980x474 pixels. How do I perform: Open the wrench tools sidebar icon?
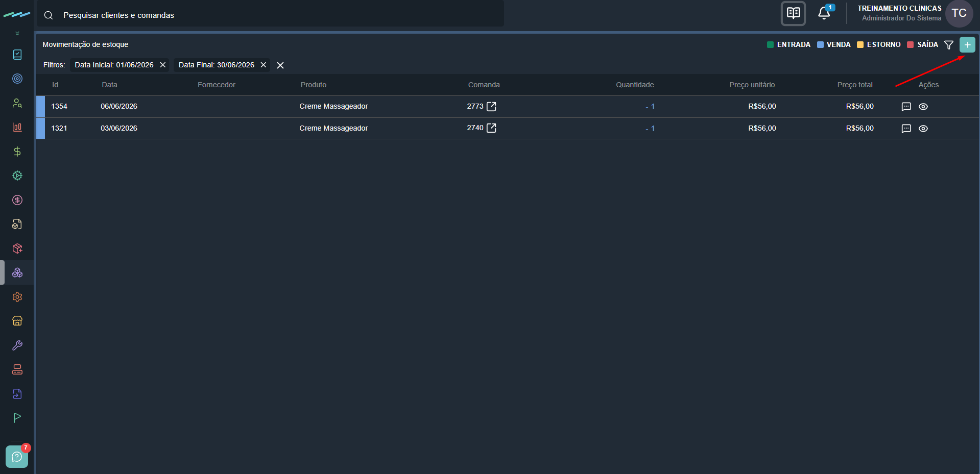pos(17,345)
